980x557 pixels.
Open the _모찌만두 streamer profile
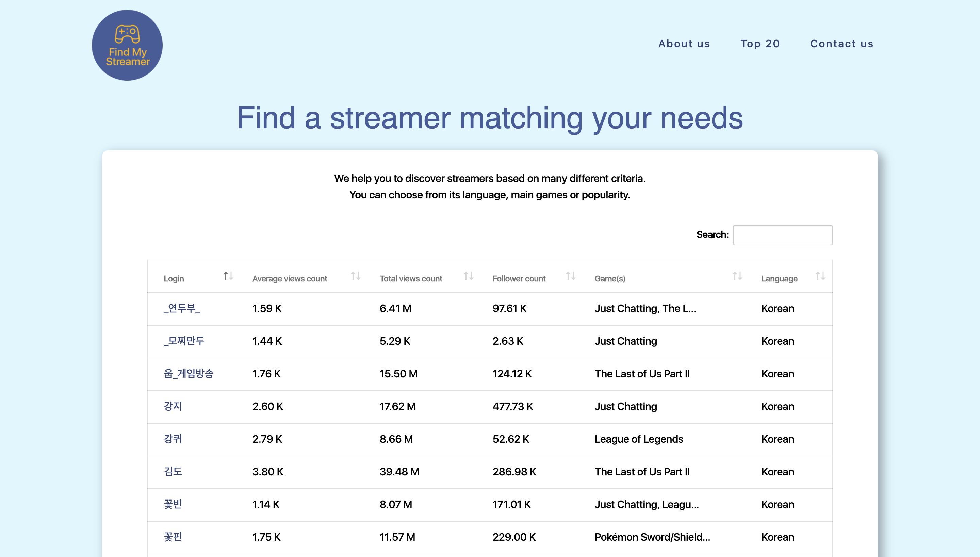click(184, 341)
